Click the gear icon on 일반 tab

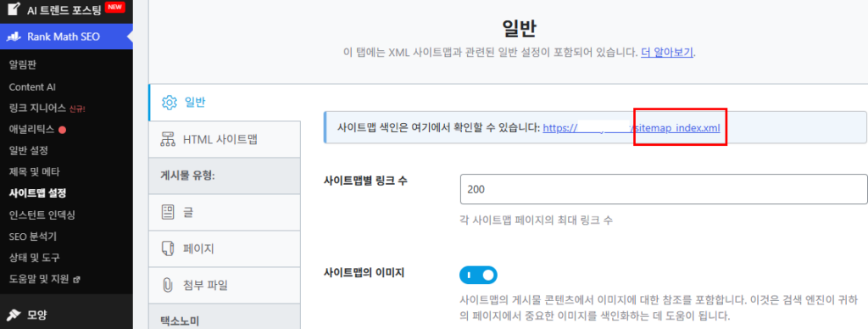click(x=169, y=103)
